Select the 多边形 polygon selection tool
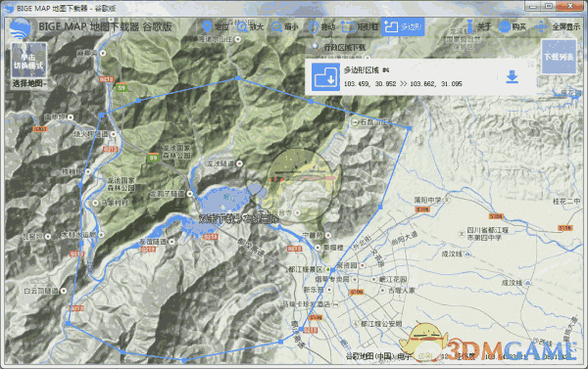The width and height of the screenshot is (588, 369). pos(403,26)
